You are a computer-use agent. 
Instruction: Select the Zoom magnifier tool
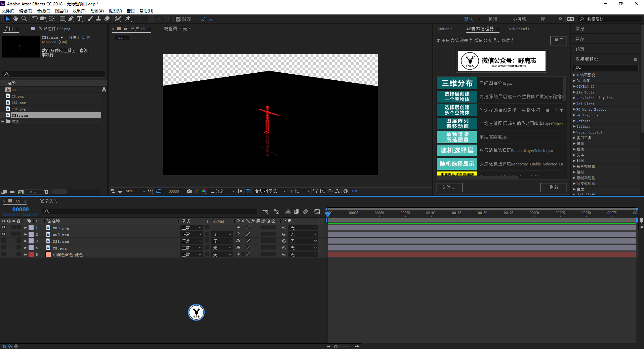click(24, 19)
